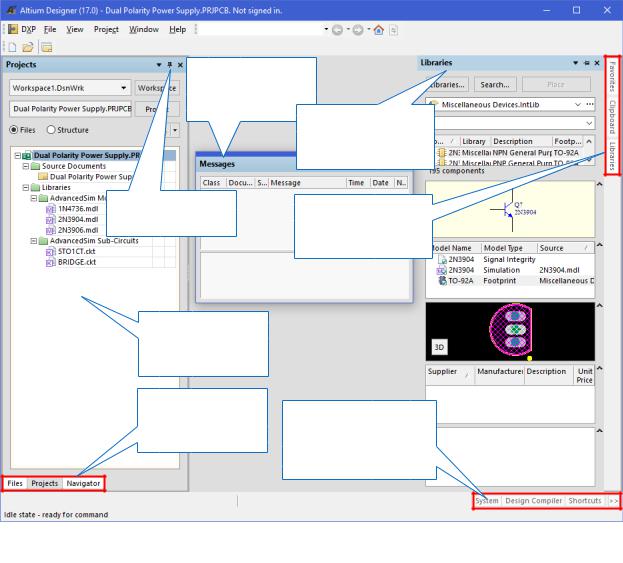
Task: Click the Signal Integrity model icon for 2N3904
Action: coord(442,259)
